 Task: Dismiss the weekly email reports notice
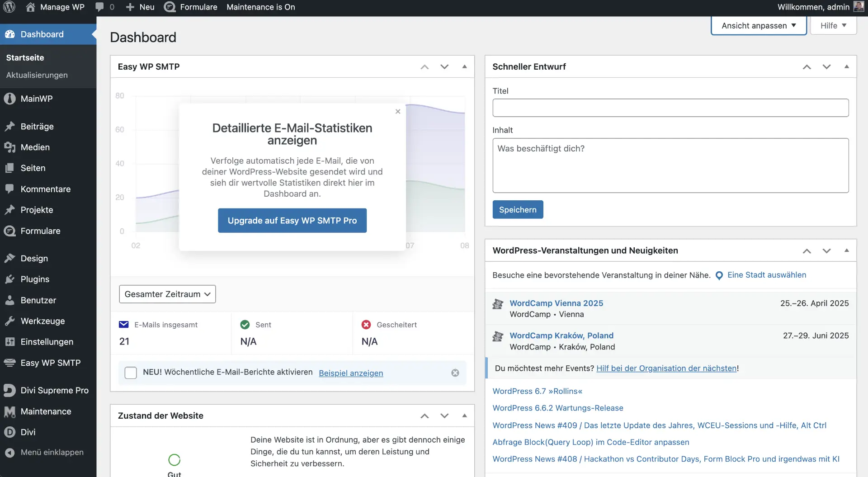click(455, 373)
